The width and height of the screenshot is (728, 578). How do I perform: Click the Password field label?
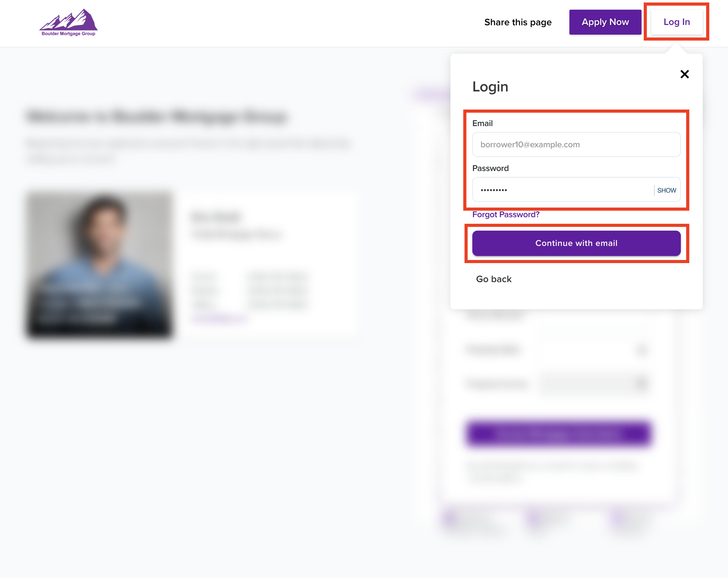[x=490, y=168]
